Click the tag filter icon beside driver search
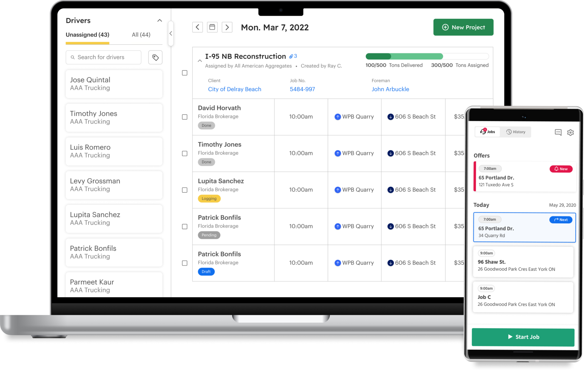Screen dimensions: 588x370 click(x=155, y=58)
